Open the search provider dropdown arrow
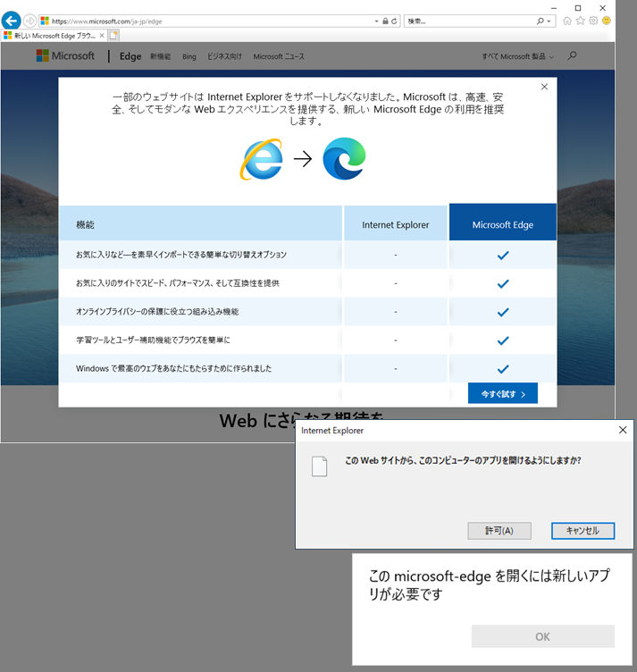Image resolution: width=637 pixels, height=672 pixels. click(x=549, y=21)
